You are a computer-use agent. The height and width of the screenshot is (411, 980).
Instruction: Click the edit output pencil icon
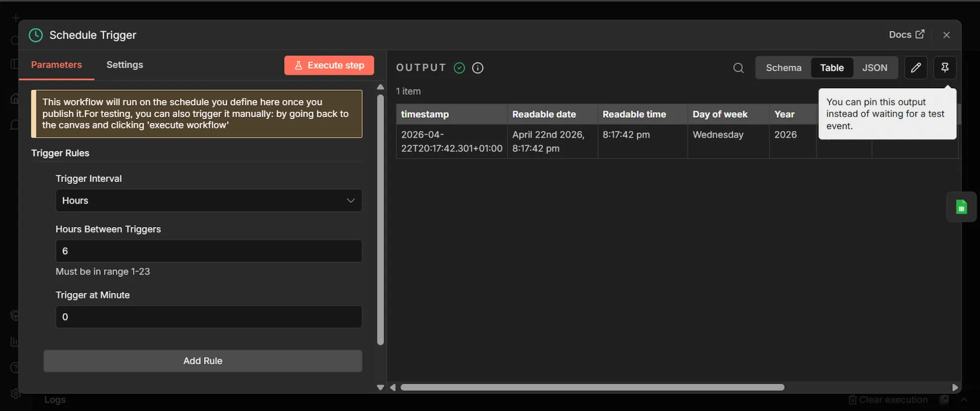click(915, 68)
